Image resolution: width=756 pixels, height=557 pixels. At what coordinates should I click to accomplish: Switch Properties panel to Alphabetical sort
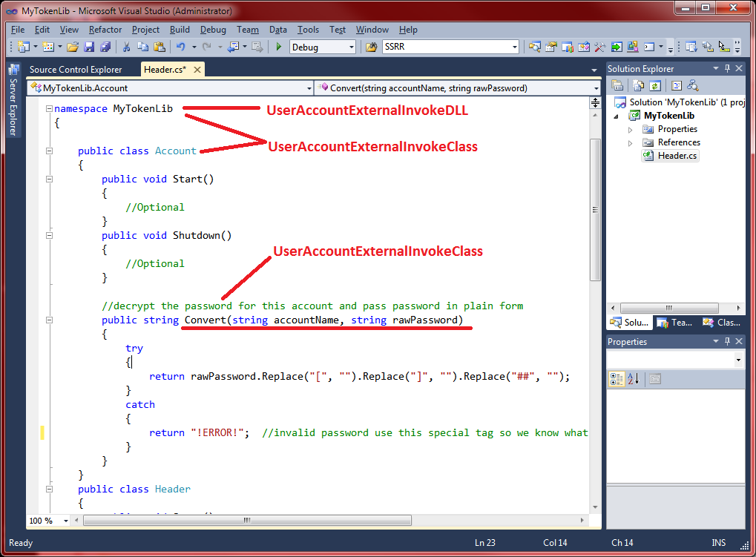pos(633,379)
